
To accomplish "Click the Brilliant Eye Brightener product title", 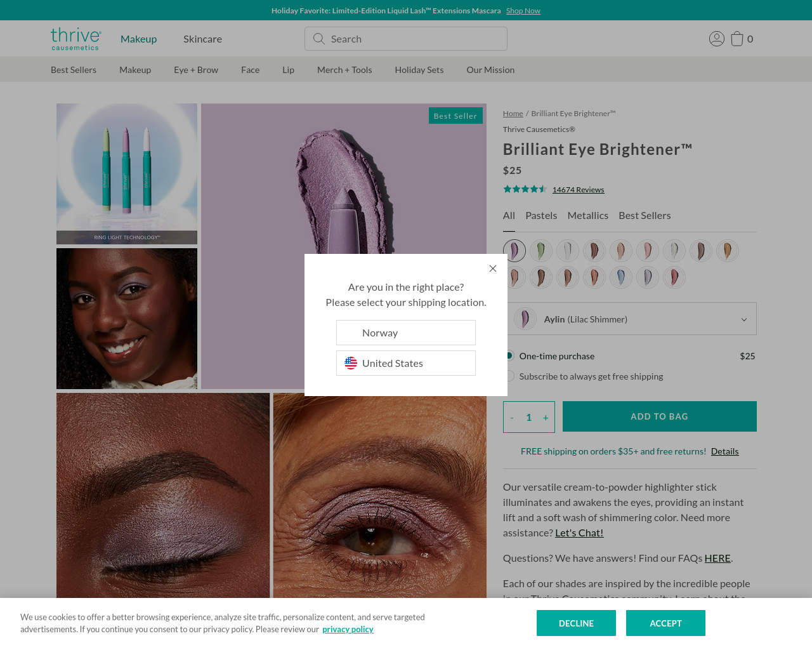I will [x=598, y=149].
